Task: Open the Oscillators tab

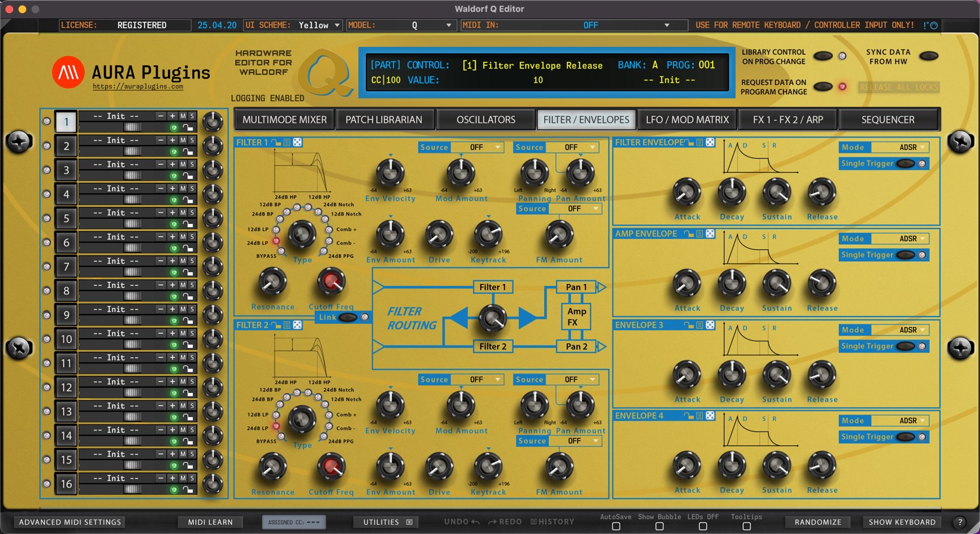Action: point(485,119)
